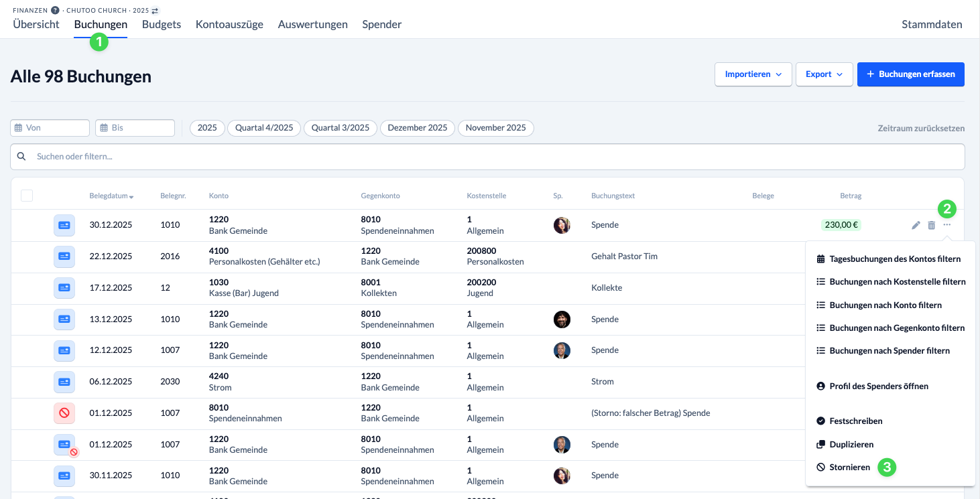Viewport: 980px width, 499px height.
Task: Click the trash icon on the first booking row
Action: [931, 225]
